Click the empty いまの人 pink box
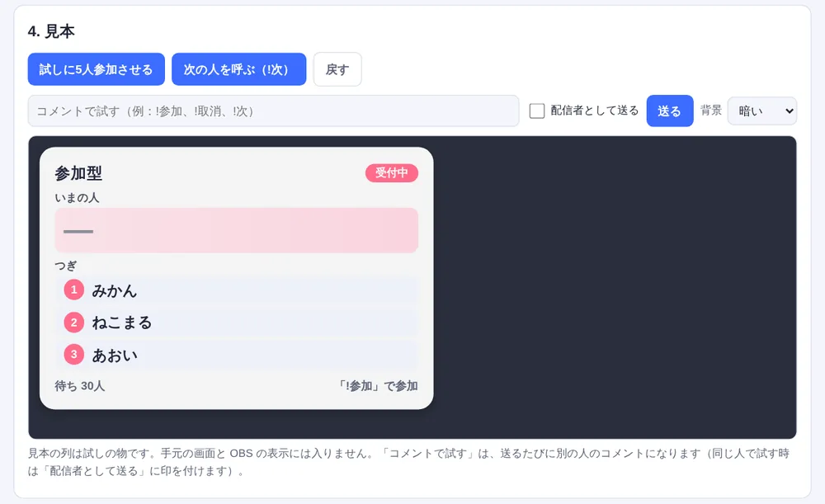825x504 pixels. [x=236, y=230]
